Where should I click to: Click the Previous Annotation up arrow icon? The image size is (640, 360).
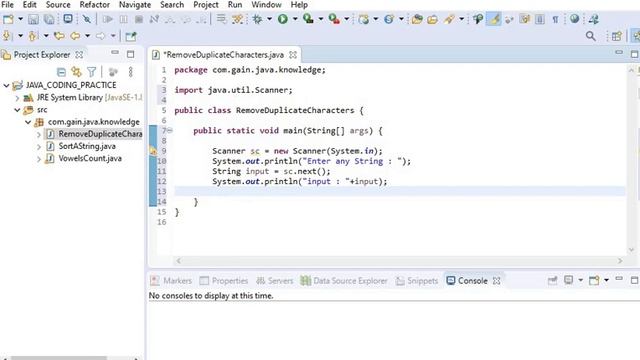click(x=33, y=36)
